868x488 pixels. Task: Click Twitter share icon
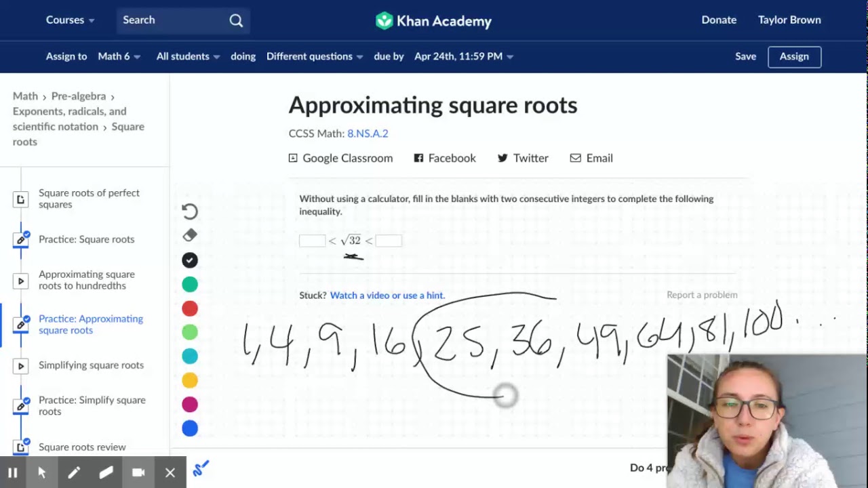coord(502,158)
